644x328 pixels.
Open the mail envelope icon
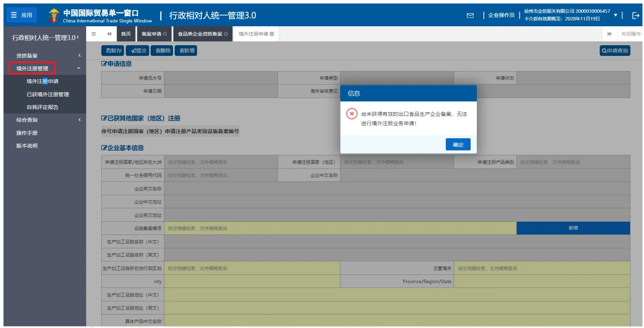point(470,15)
